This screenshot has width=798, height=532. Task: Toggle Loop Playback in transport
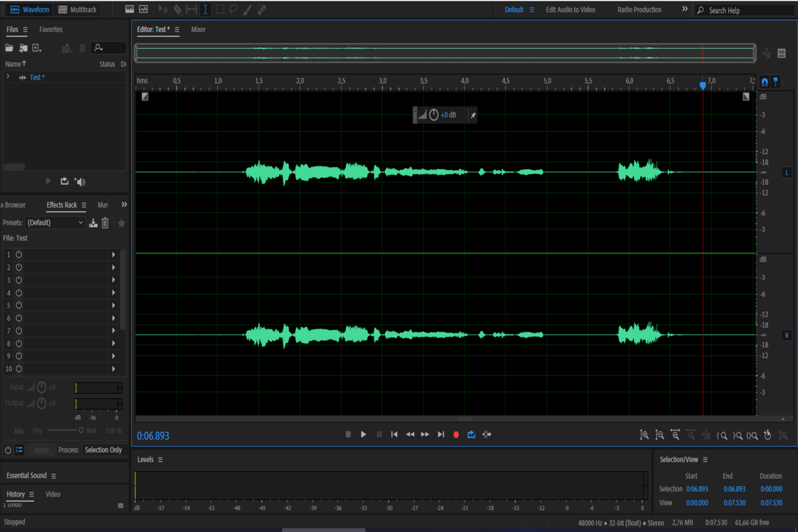click(471, 434)
